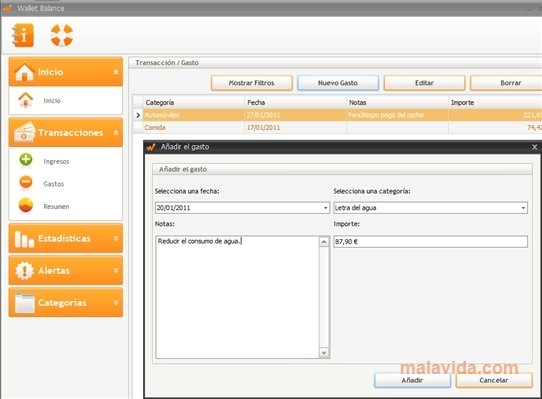Sort by the Notas column header
The height and width of the screenshot is (399, 542).
(398, 102)
